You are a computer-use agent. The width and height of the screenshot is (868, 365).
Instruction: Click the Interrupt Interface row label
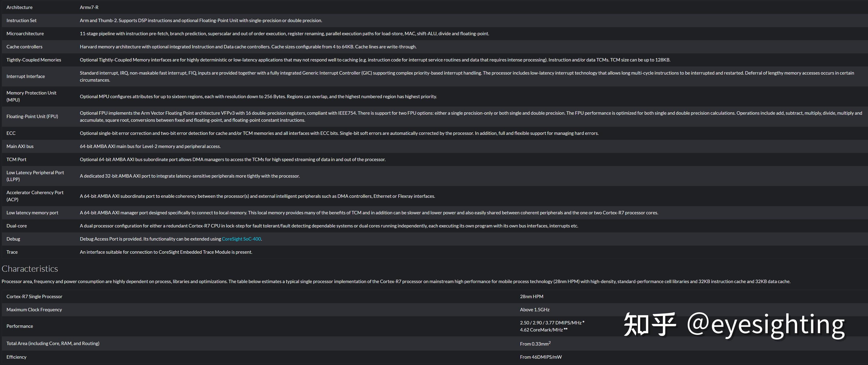point(26,77)
